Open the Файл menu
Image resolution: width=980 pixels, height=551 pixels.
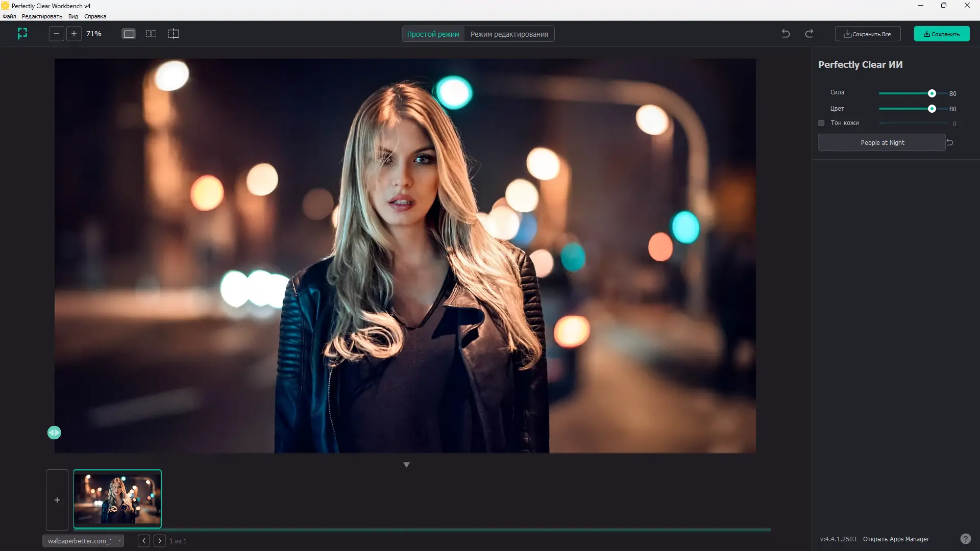click(x=9, y=16)
